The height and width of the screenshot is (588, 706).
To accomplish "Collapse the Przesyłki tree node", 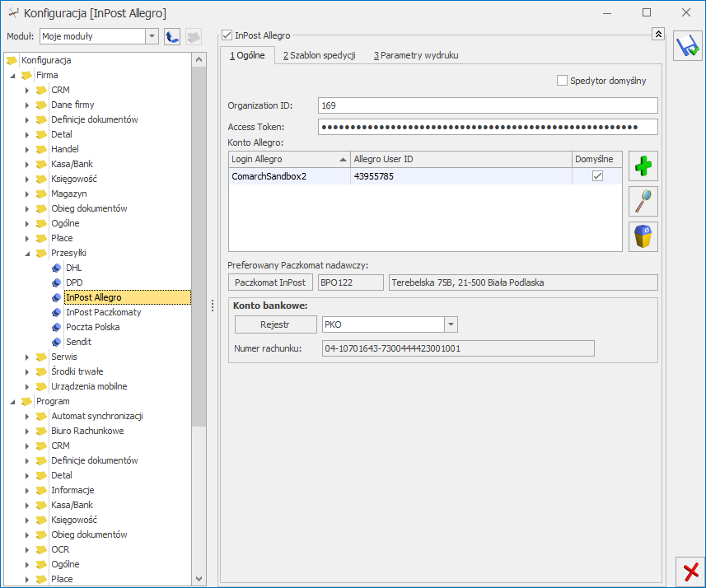I will pos(27,254).
